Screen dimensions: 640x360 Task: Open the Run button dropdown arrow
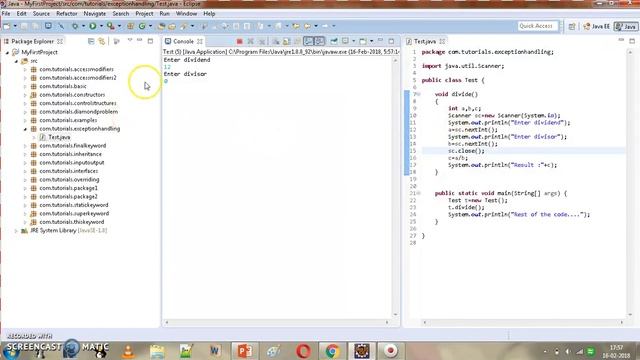tap(101, 26)
